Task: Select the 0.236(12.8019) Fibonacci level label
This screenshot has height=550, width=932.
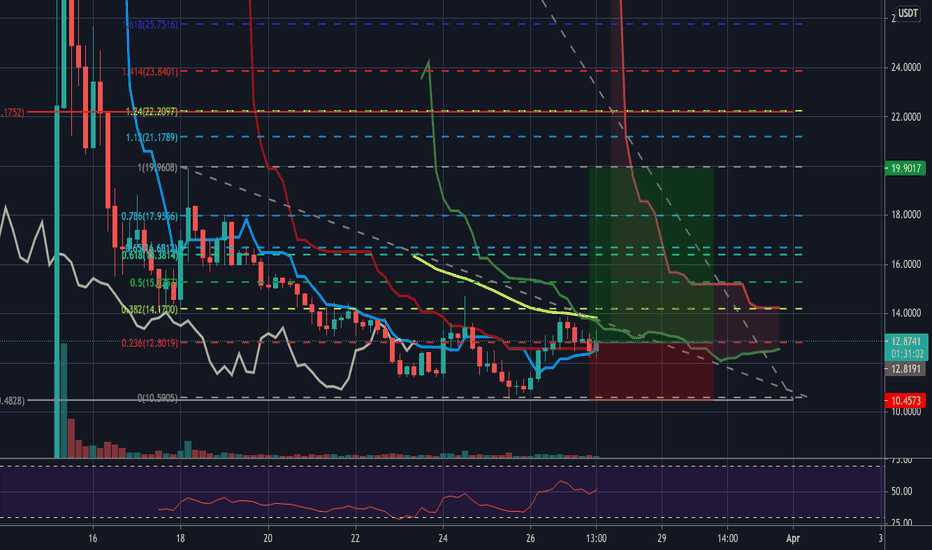Action: click(150, 343)
